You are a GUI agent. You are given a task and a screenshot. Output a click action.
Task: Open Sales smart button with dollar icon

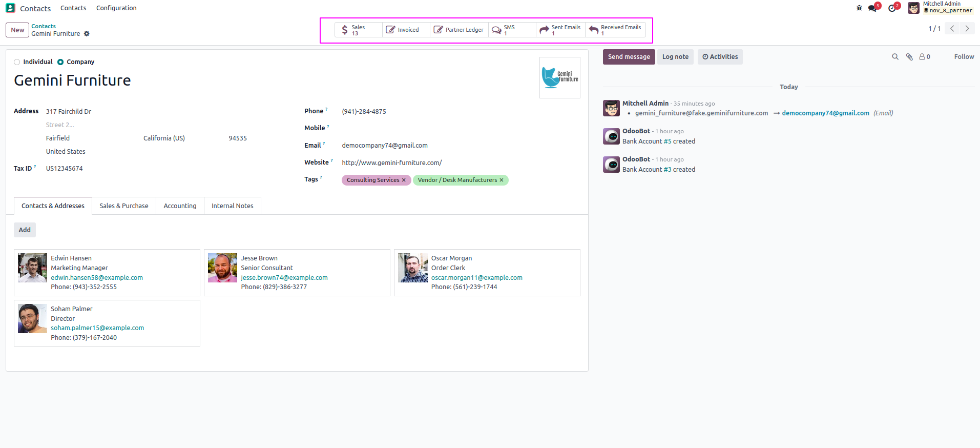(x=359, y=30)
